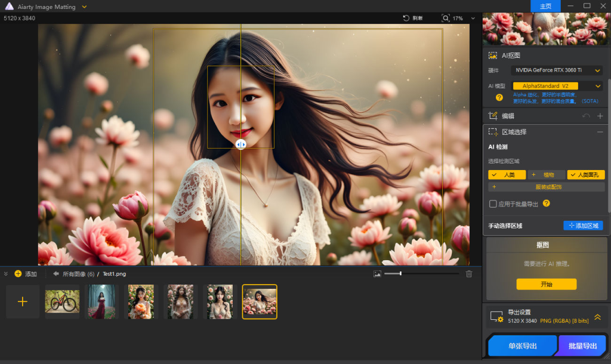Click the zoom-to-fit magnifier icon
The width and height of the screenshot is (611, 364).
tap(446, 18)
